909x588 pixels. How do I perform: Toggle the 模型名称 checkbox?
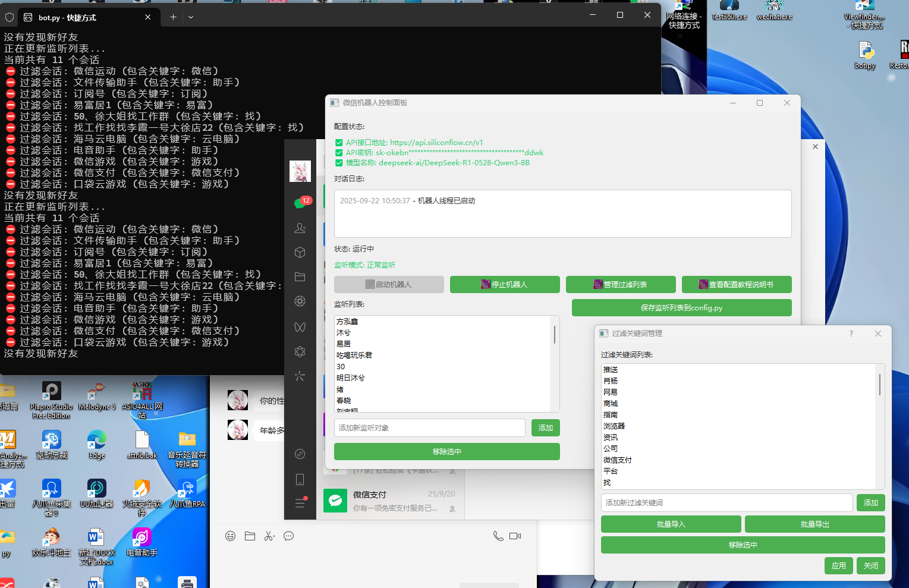(x=339, y=163)
